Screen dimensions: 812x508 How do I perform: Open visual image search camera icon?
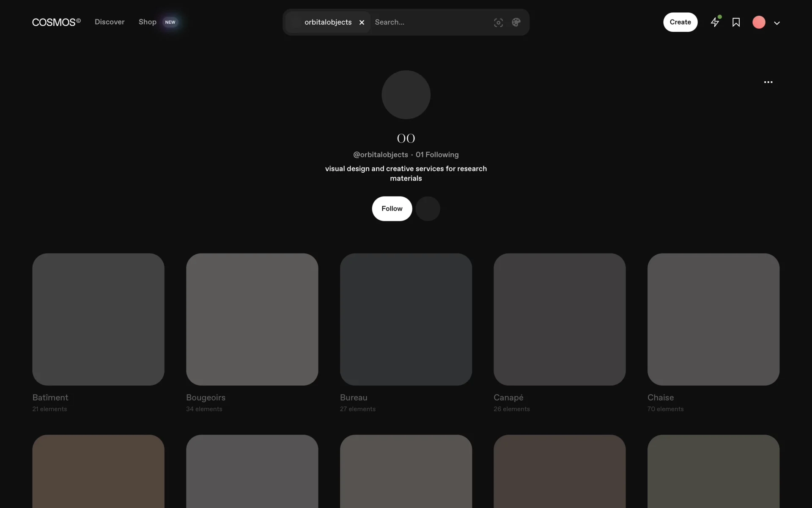pyautogui.click(x=498, y=22)
